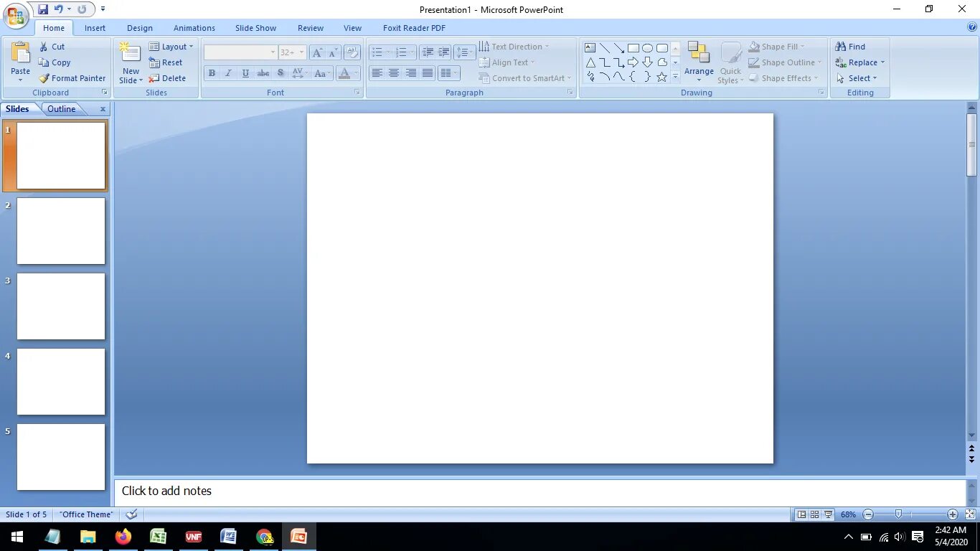Increase the font size with Grow Font
This screenshot has height=551, width=980.
click(x=317, y=52)
